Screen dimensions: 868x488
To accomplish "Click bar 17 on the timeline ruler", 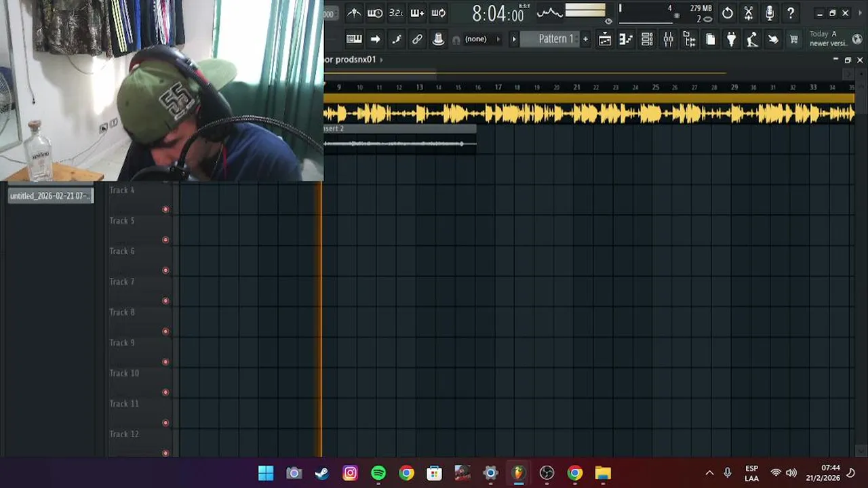I will coord(498,87).
